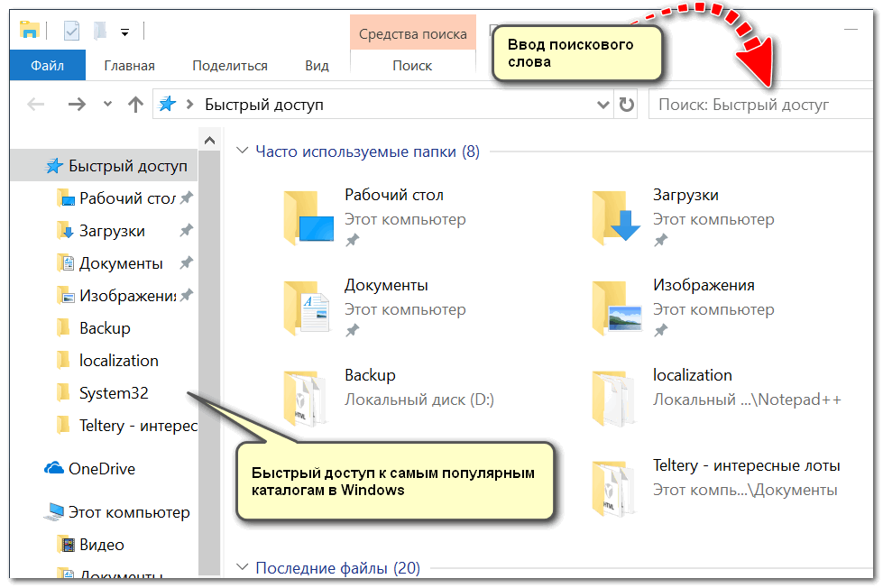Refresh the current folder view
Viewport: 883px width, 588px height.
coord(626,105)
